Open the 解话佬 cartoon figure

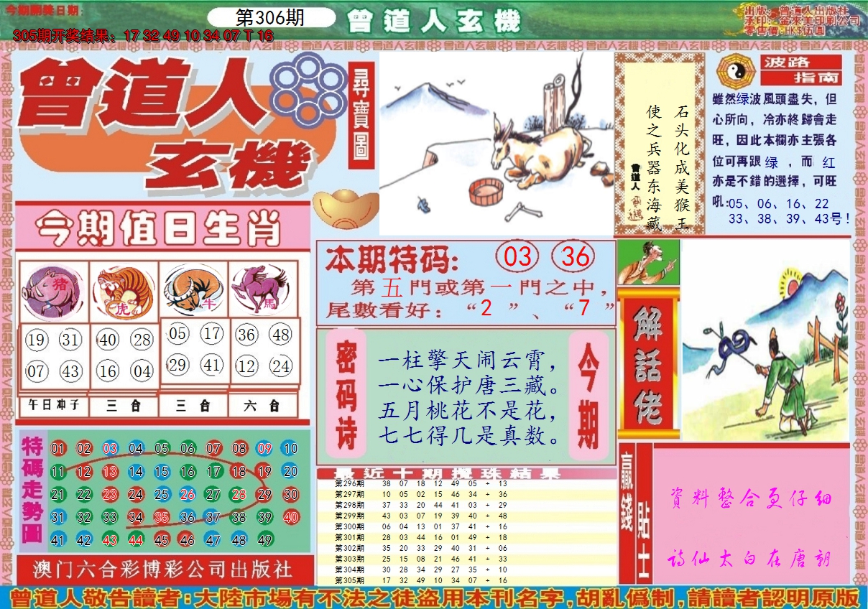(646, 265)
